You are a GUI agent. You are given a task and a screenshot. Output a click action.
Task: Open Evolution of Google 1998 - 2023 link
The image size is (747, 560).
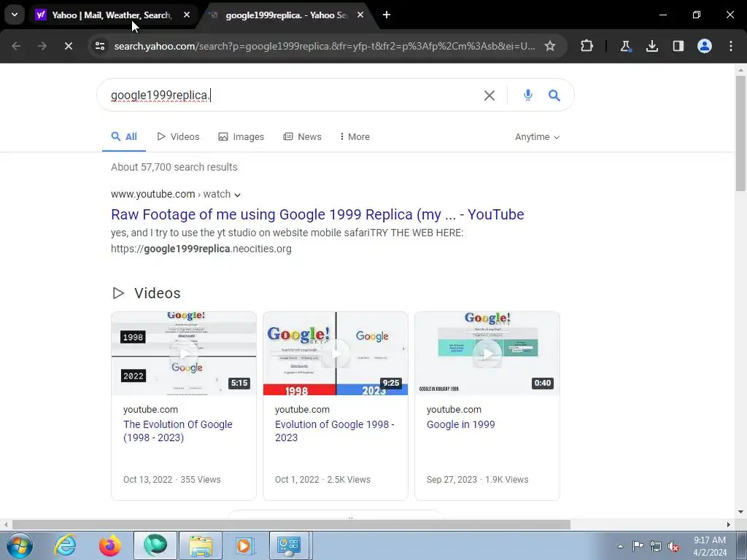tap(334, 431)
